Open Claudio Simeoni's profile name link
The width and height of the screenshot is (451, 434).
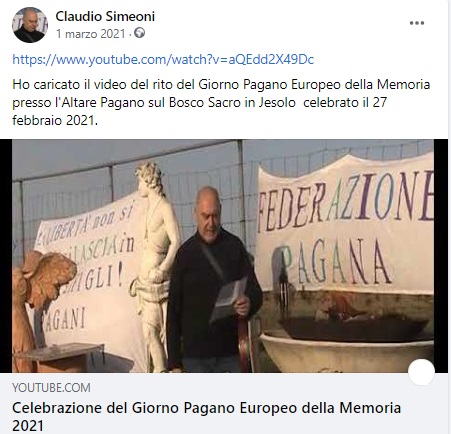tap(105, 16)
